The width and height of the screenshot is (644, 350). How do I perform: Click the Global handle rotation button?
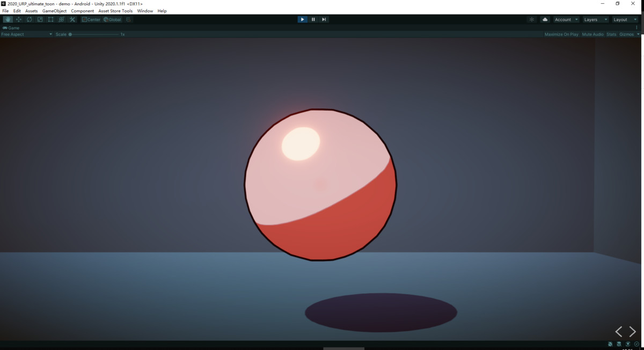click(x=113, y=19)
